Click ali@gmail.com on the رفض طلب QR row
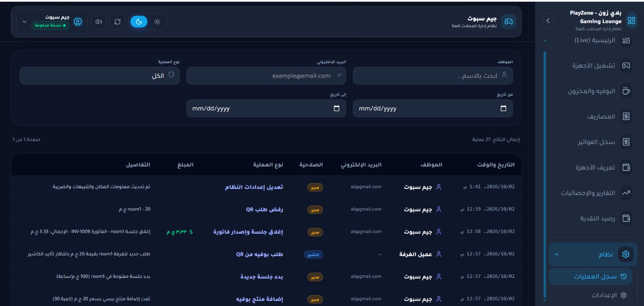Viewport: 644px width, 306px height. pos(366,209)
